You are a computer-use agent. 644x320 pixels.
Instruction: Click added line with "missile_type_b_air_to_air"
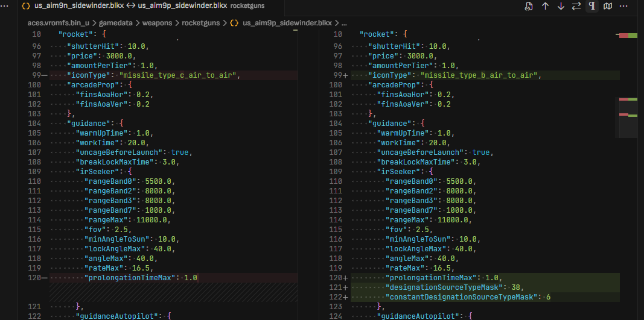[x=485, y=75]
